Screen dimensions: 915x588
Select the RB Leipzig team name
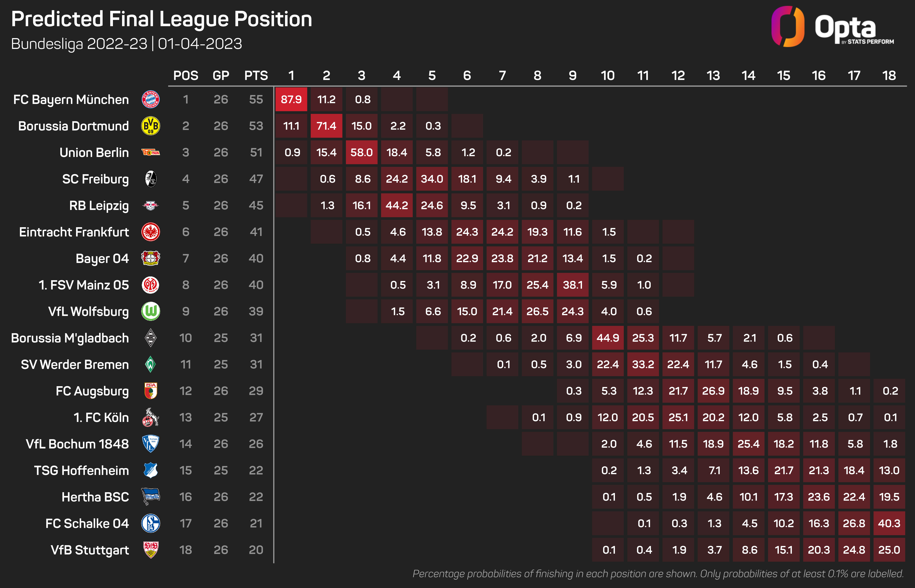coord(99,205)
